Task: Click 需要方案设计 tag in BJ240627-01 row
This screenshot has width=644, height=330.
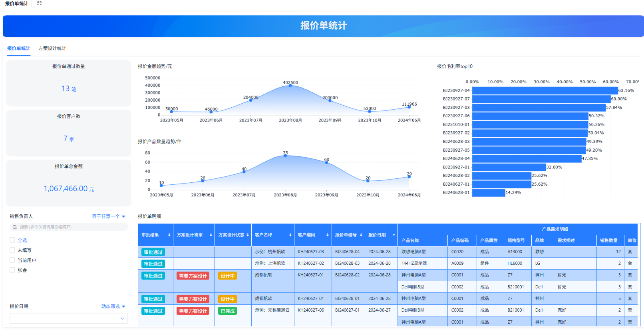Action: point(193,311)
